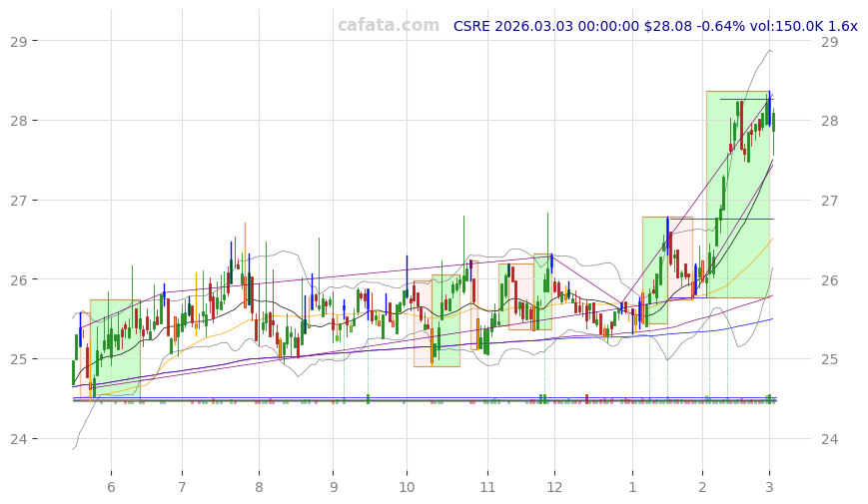
Task: Select month 12 on the x-axis
Action: point(554,487)
